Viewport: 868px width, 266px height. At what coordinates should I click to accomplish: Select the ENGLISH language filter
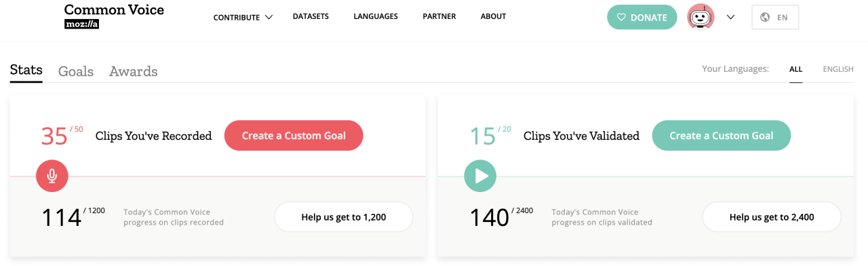[x=838, y=69]
